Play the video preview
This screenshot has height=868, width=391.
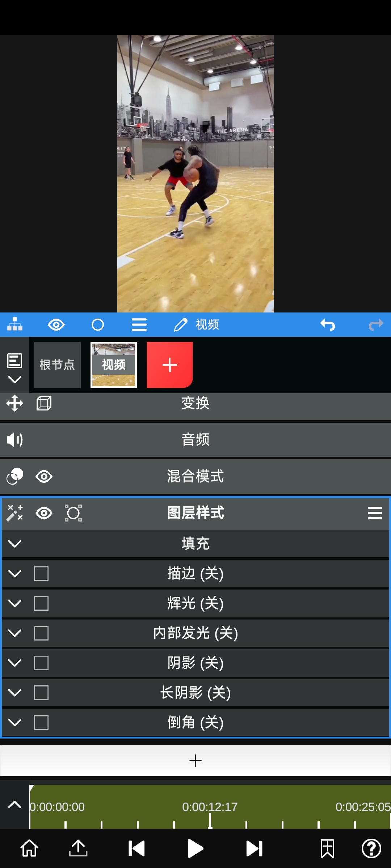pyautogui.click(x=195, y=848)
